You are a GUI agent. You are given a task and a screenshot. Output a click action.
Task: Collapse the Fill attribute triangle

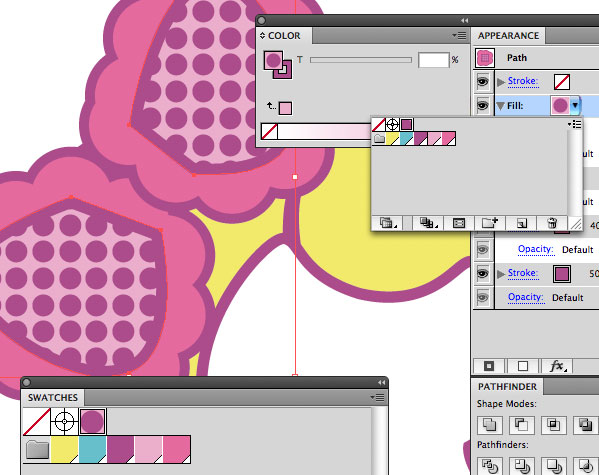pyautogui.click(x=500, y=106)
